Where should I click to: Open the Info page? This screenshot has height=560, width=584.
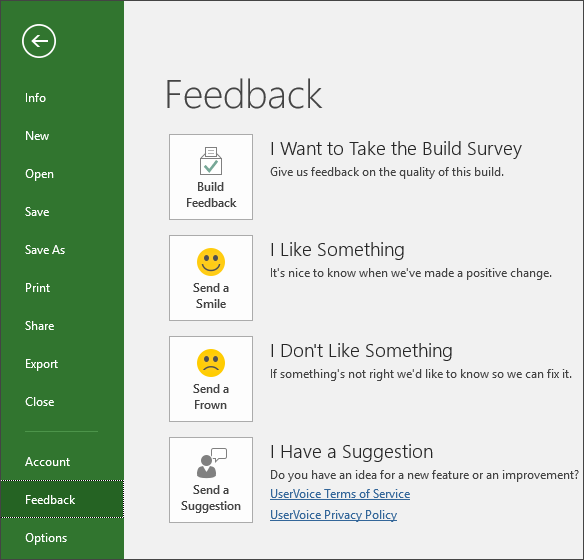coord(35,98)
